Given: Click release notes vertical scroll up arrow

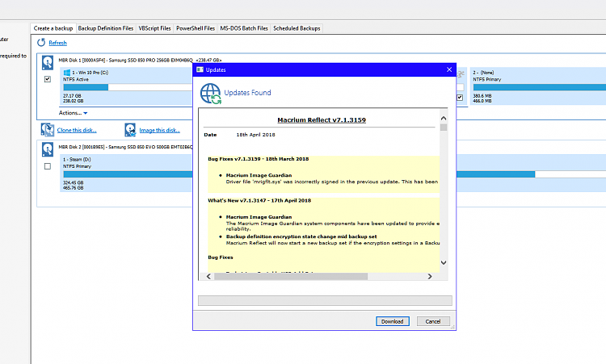Looking at the screenshot, I should [x=444, y=118].
